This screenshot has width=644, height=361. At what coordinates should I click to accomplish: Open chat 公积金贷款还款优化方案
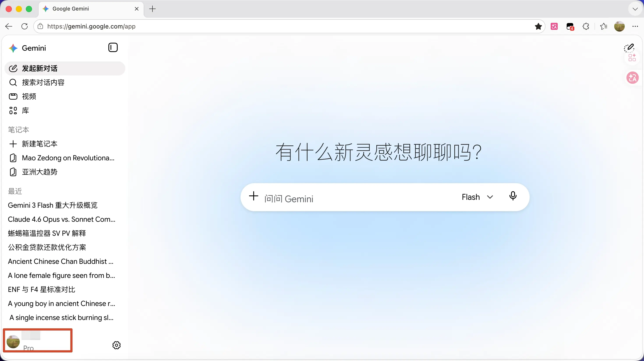coord(65,247)
